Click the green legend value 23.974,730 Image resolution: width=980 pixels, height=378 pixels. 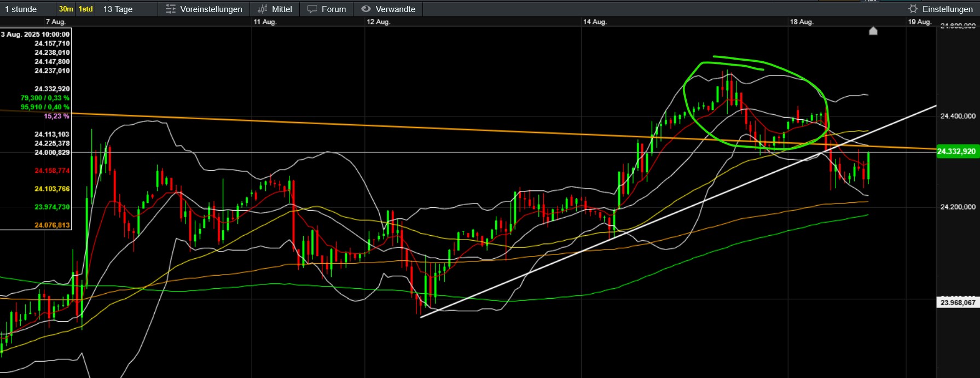click(x=52, y=207)
